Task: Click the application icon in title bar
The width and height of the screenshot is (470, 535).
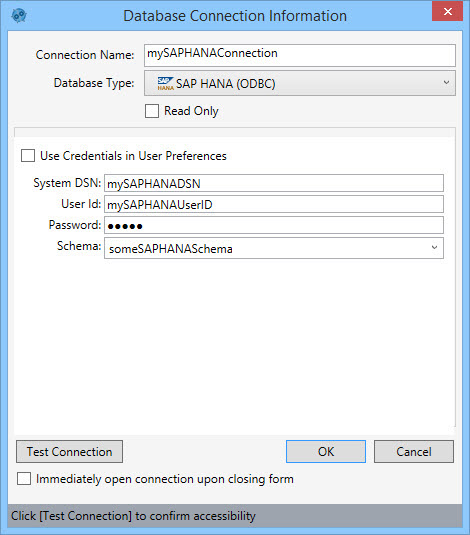Action: click(19, 16)
